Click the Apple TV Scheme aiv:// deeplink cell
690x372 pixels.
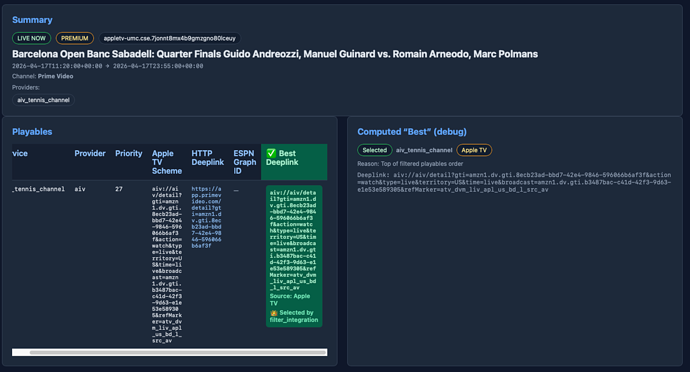167,265
